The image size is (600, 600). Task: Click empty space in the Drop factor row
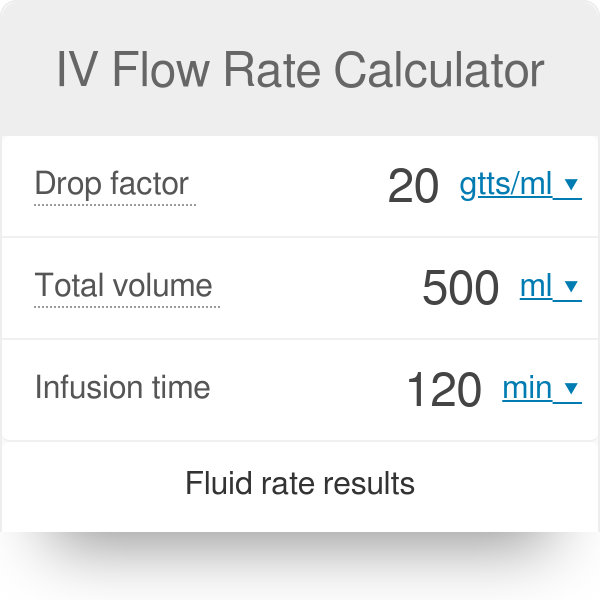click(287, 186)
